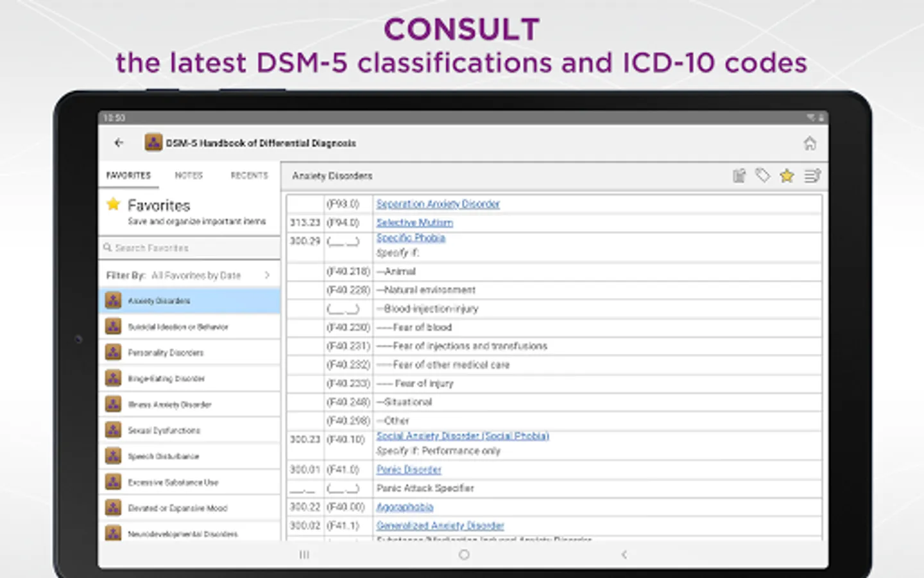924x578 pixels.
Task: Tap the DSM-5 Handbook app icon
Action: [153, 143]
